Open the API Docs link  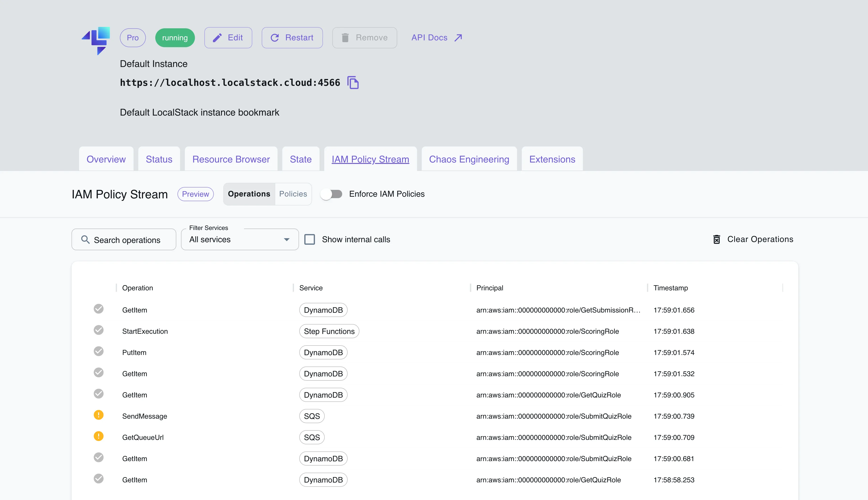pyautogui.click(x=430, y=37)
